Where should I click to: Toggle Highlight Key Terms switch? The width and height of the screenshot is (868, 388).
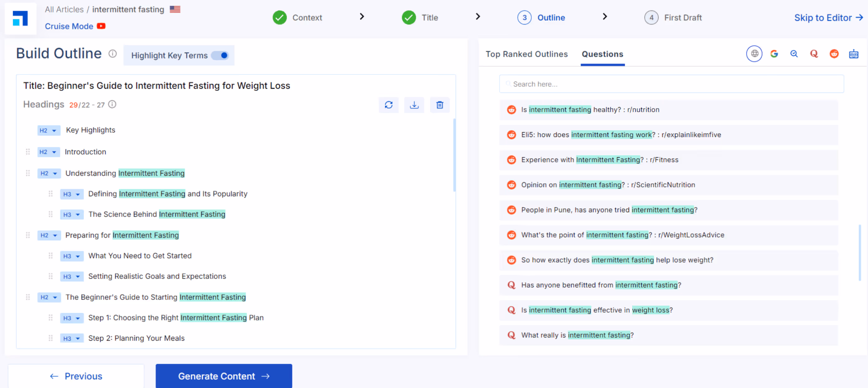tap(220, 55)
